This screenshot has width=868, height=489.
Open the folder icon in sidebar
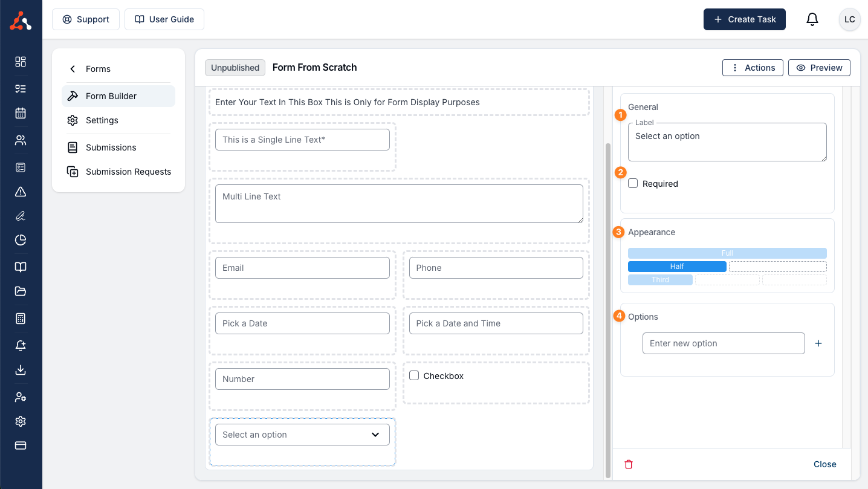21,291
